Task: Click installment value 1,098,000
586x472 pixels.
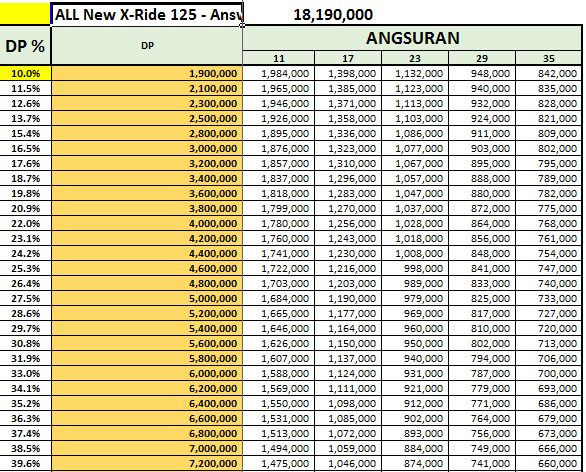Action: [x=348, y=403]
